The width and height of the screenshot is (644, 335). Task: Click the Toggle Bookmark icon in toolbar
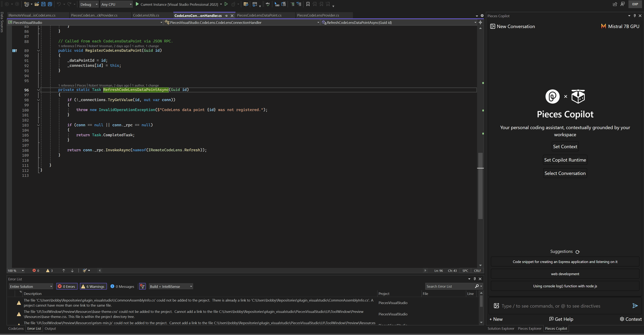[x=308, y=4]
